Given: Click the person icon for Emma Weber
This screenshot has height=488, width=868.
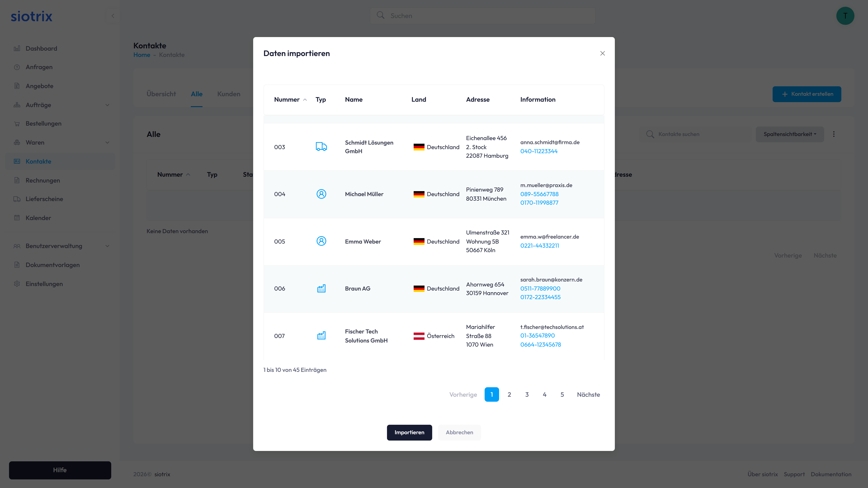Looking at the screenshot, I should (x=321, y=241).
